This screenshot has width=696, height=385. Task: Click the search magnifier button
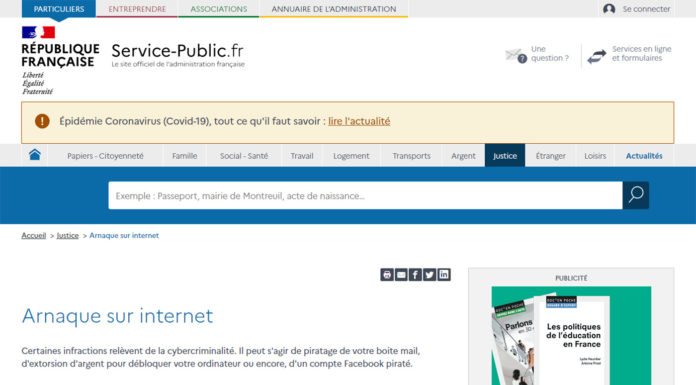click(636, 195)
